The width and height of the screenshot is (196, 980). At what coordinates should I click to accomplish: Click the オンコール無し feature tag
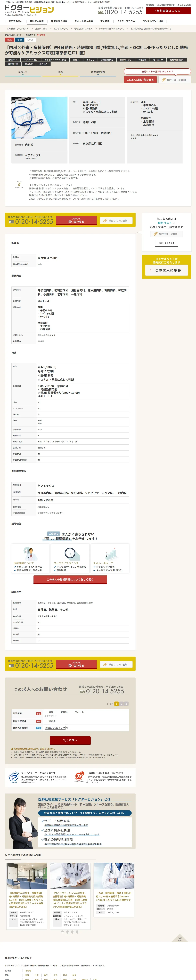[x=31, y=60]
